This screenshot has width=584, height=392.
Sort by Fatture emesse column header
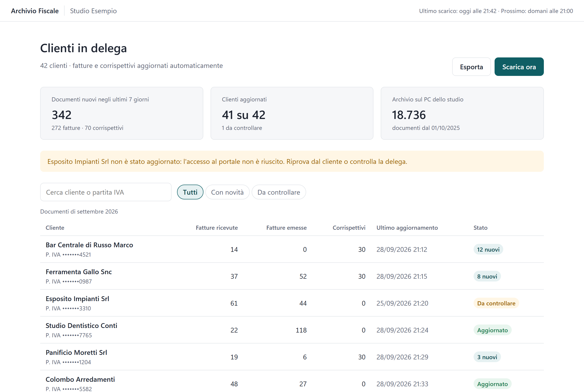pos(286,228)
